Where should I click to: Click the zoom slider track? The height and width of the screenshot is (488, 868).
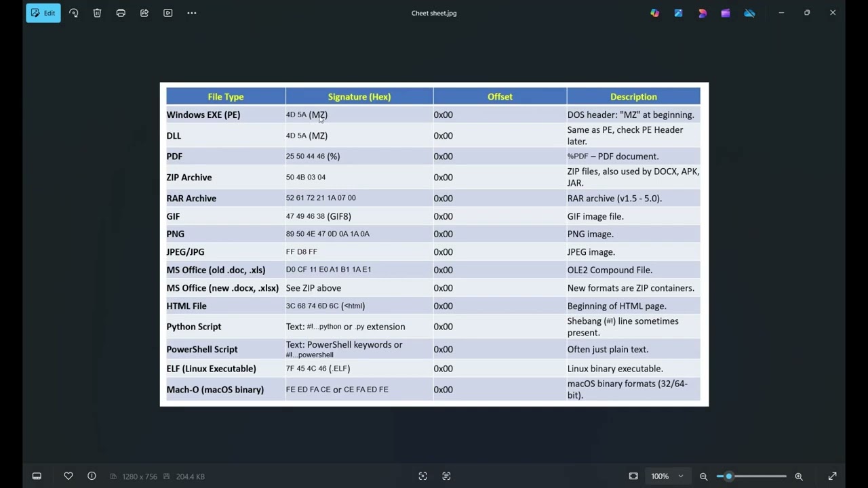point(751,476)
